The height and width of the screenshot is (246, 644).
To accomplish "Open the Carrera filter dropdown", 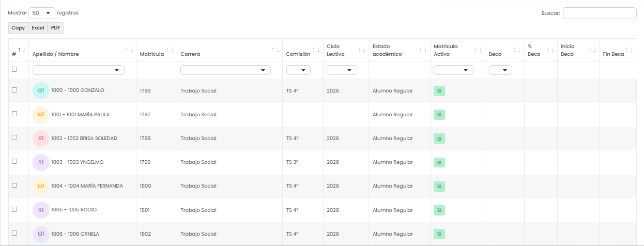I will 225,70.
